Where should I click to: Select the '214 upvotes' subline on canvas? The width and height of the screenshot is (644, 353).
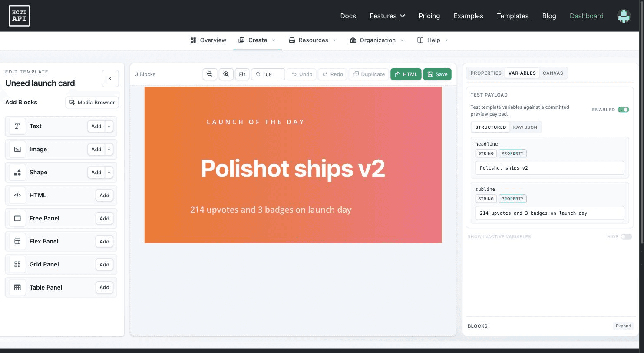[271, 210]
